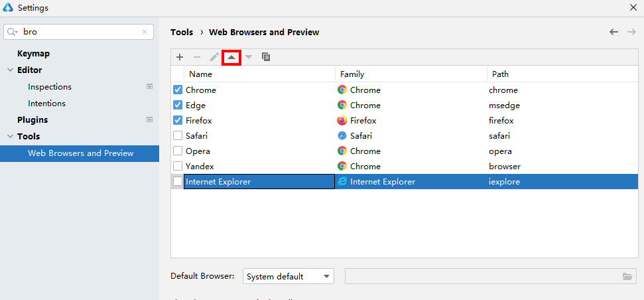Move selected browser up in list

(231, 57)
